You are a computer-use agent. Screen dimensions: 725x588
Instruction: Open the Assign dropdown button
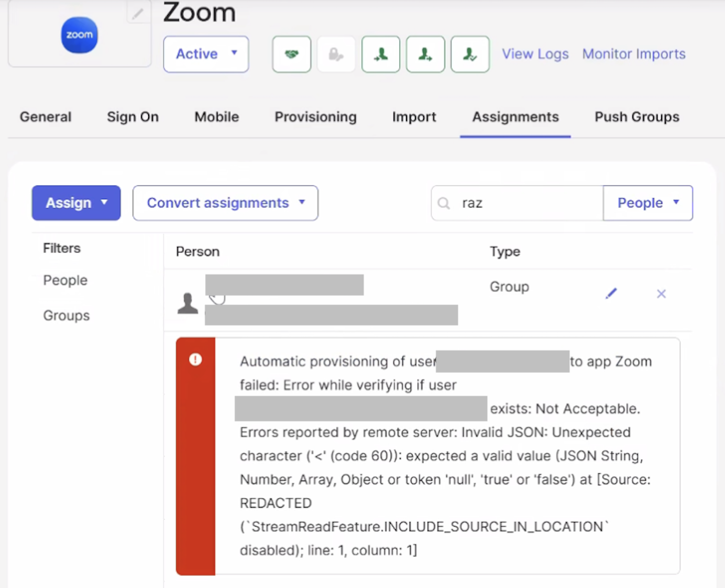tap(76, 203)
